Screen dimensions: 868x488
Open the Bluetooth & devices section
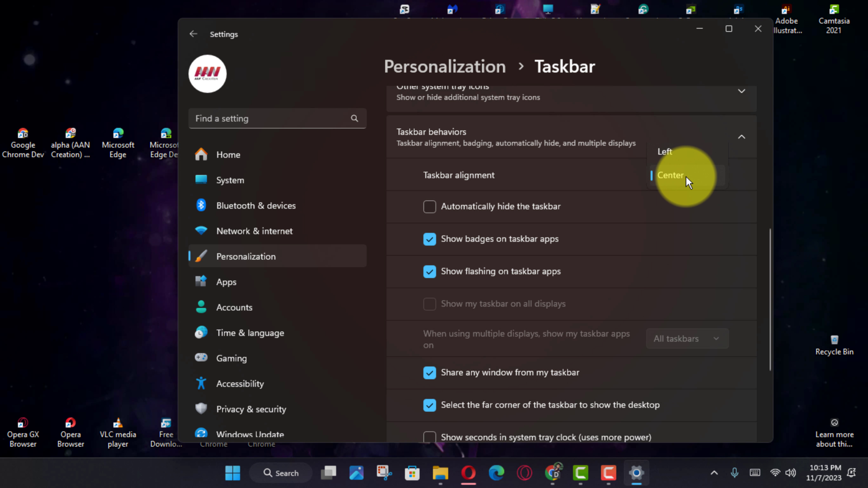(x=256, y=206)
